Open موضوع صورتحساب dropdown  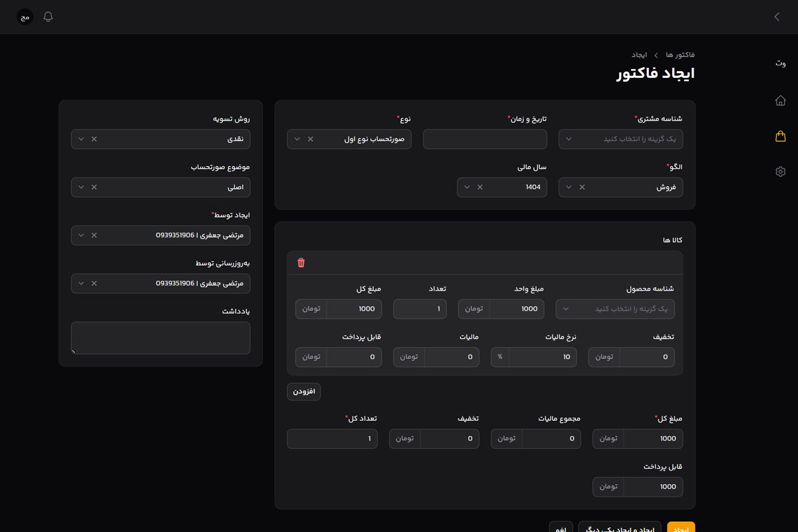point(81,188)
